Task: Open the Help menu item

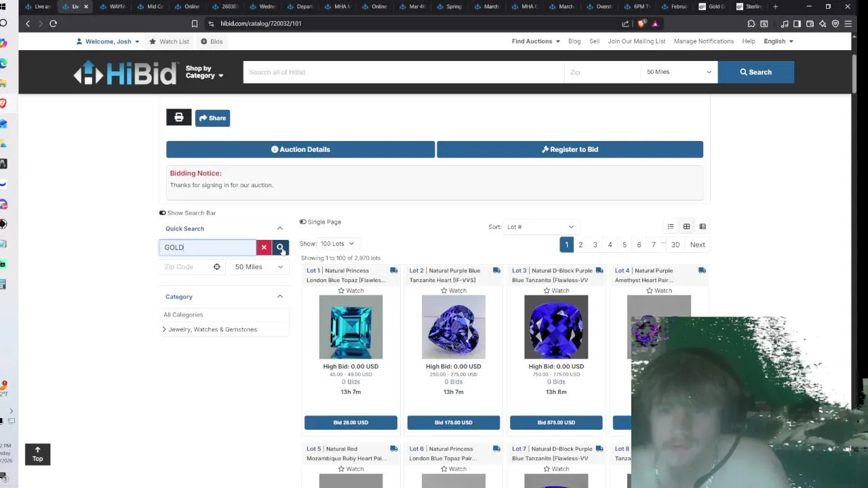Action: click(x=749, y=41)
